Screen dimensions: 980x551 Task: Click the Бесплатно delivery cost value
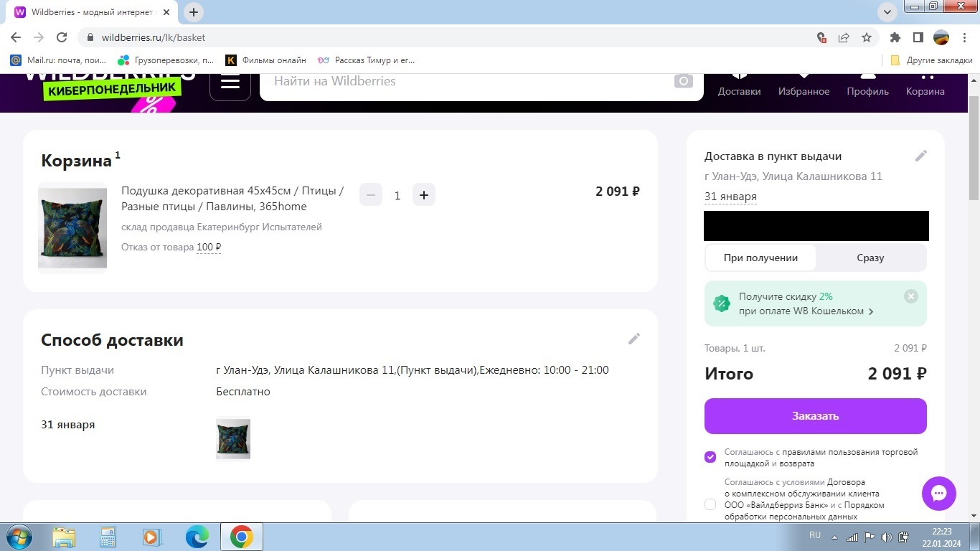(x=243, y=392)
